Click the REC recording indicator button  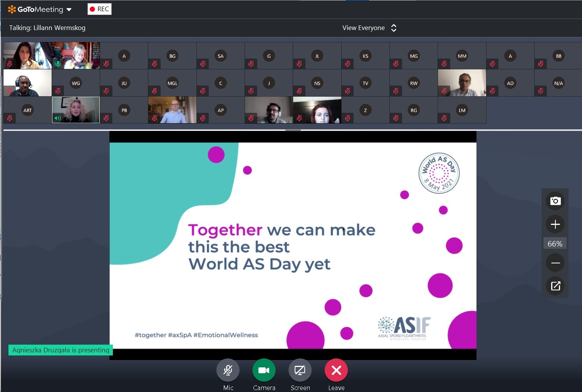pos(99,9)
